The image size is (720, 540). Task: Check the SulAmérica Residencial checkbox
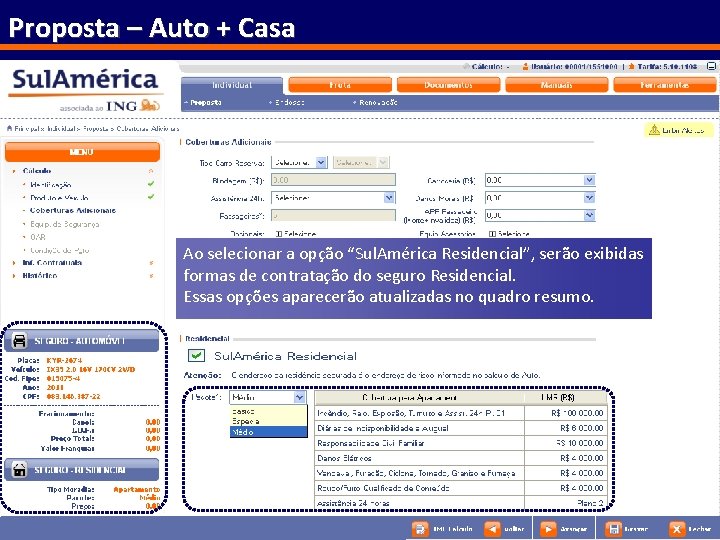197,355
